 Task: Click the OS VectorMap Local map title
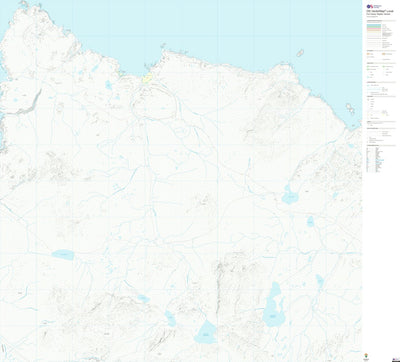(379, 11)
